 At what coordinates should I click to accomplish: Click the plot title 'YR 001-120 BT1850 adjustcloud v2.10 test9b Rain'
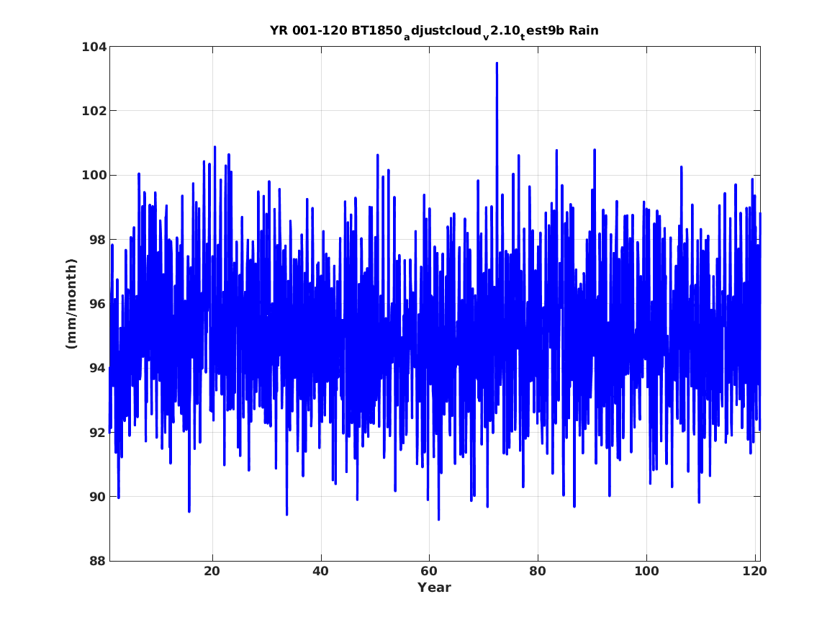[x=434, y=31]
